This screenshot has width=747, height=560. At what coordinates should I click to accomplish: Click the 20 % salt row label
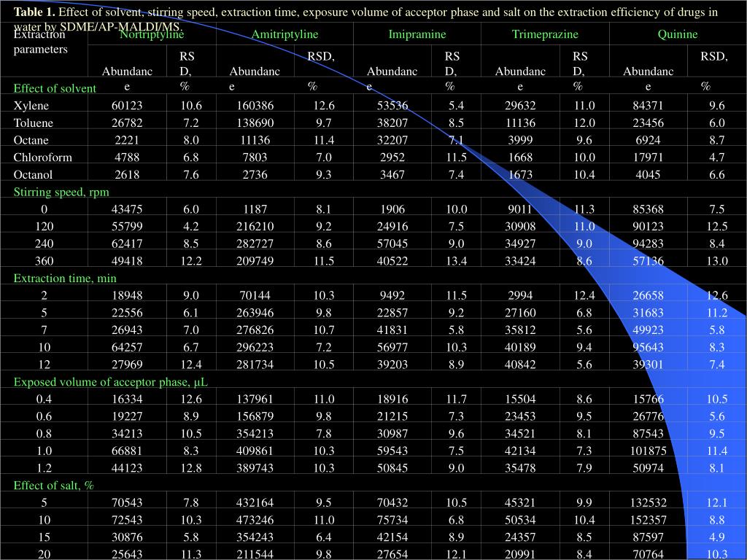point(44,554)
